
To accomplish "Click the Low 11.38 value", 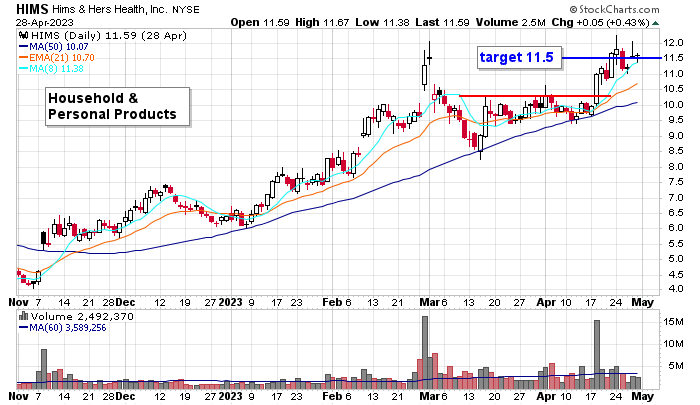I will (x=382, y=22).
